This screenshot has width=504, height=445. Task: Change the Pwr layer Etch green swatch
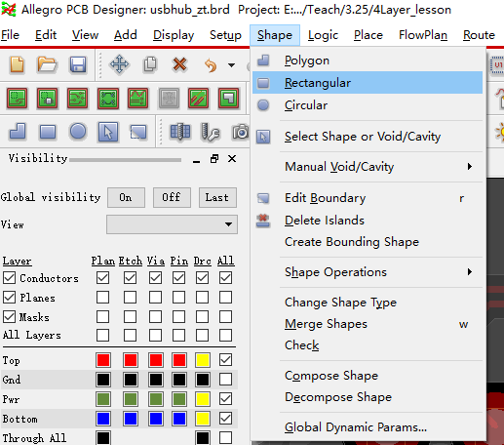coord(131,399)
